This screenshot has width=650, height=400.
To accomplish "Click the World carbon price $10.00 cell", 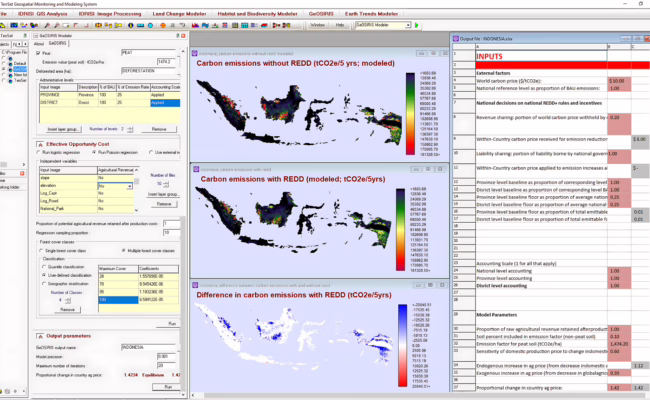I will (x=619, y=81).
